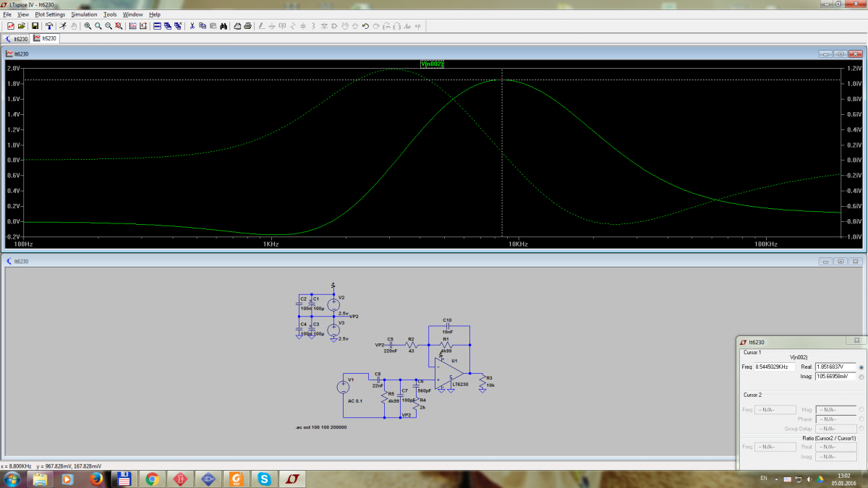Click the system clock showing 13:02
Image resolution: width=868 pixels, height=488 pixels.
coord(843,475)
